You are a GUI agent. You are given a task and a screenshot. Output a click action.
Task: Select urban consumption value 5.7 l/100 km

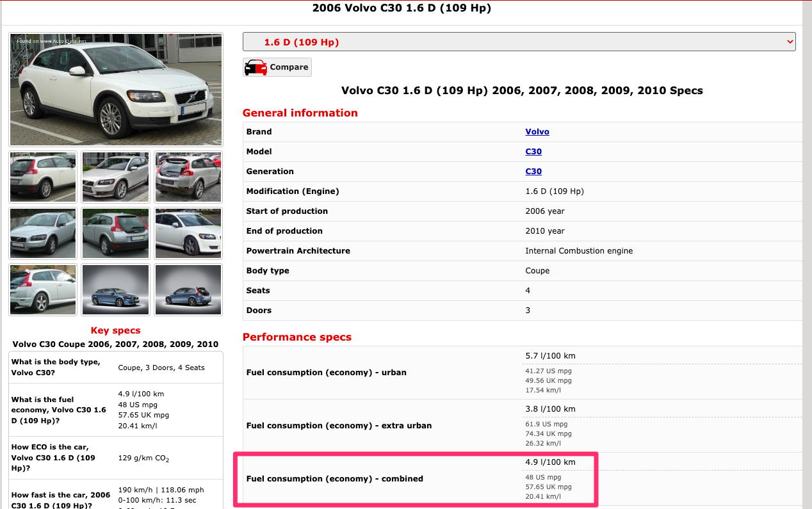click(550, 356)
